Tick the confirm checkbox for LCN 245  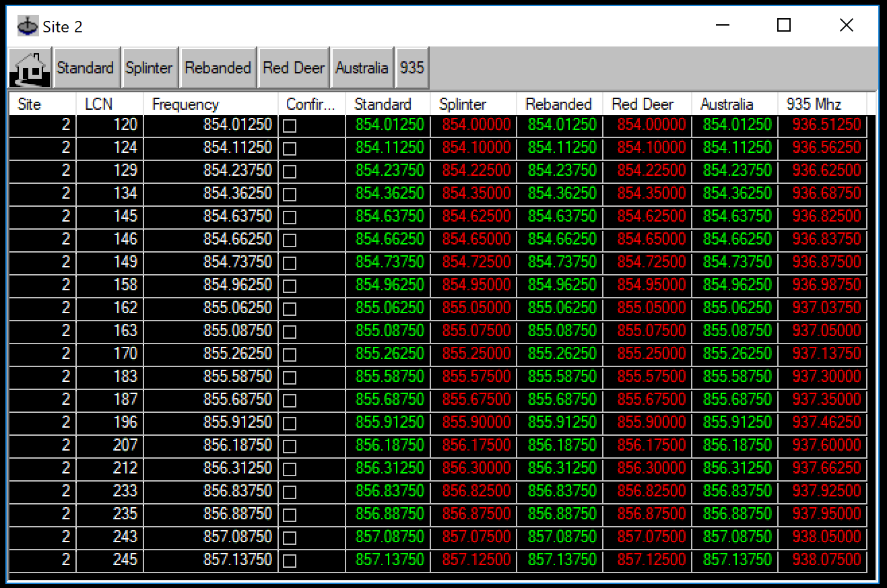[x=290, y=561]
